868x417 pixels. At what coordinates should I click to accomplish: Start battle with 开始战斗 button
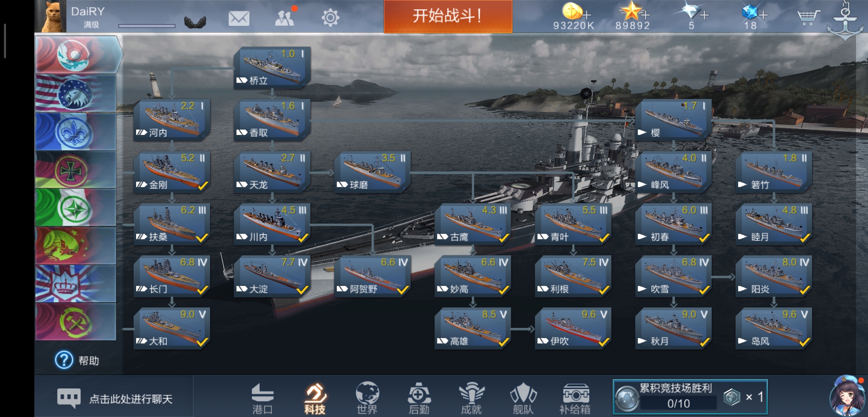coord(448,16)
